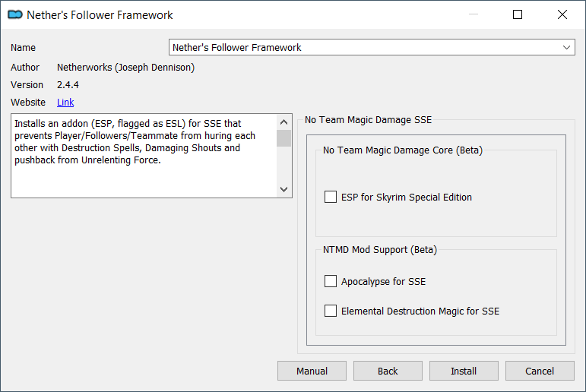Tick Elemental Destruction Magic for SSE
Image resolution: width=586 pixels, height=392 pixels.
(x=331, y=311)
